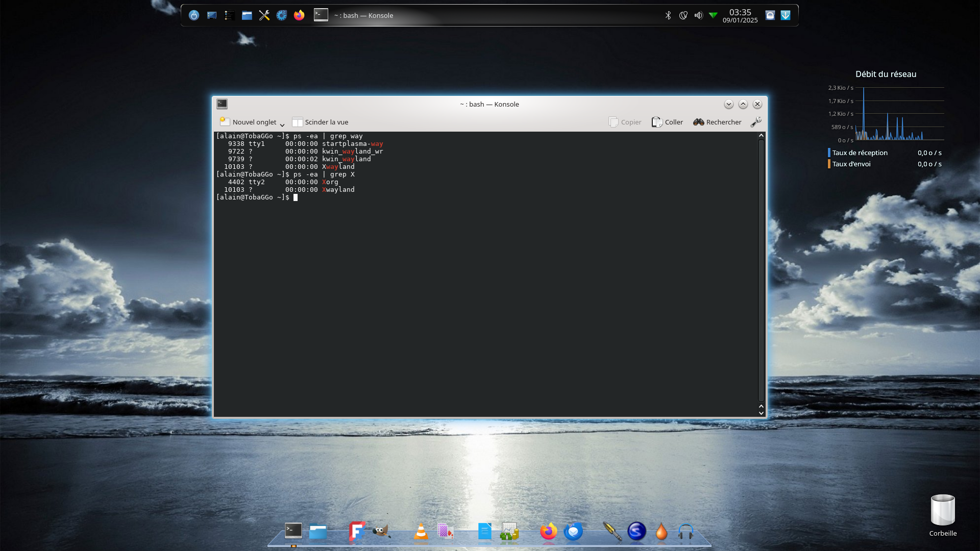Open the blue headphones dock icon
Viewport: 980px width, 551px height.
(685, 531)
